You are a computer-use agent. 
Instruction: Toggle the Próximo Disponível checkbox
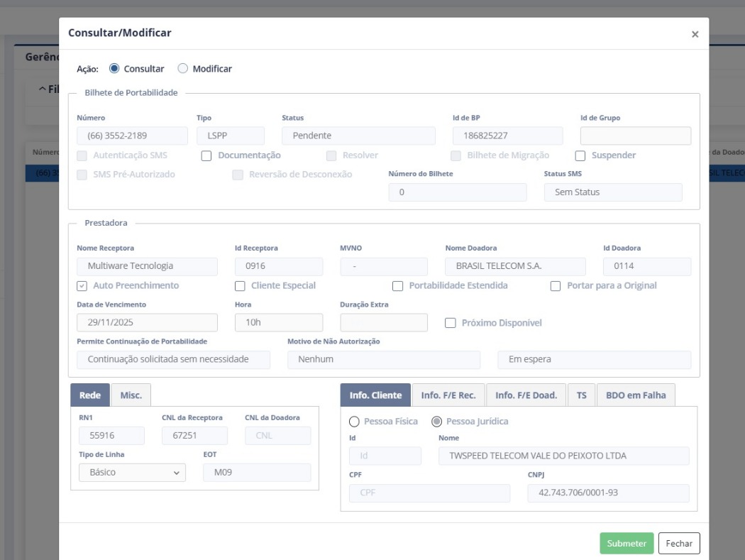pyautogui.click(x=450, y=323)
